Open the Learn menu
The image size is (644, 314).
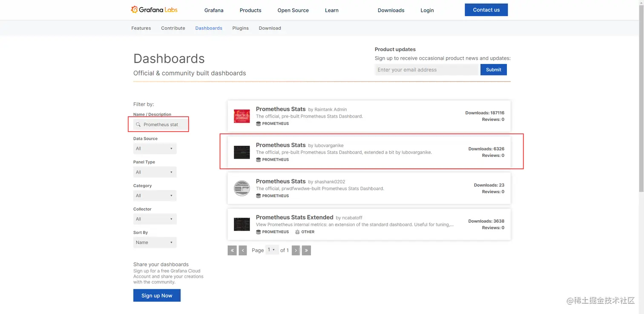(x=332, y=10)
